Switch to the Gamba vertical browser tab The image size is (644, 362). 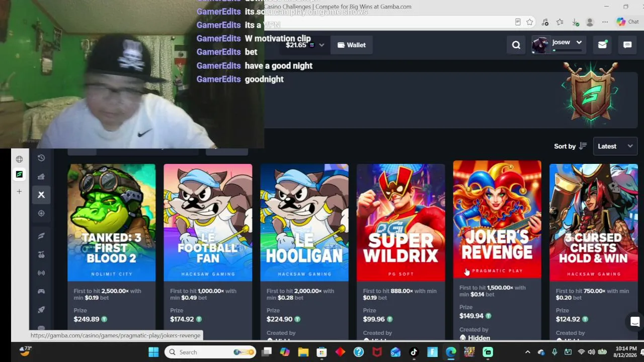coord(19,174)
